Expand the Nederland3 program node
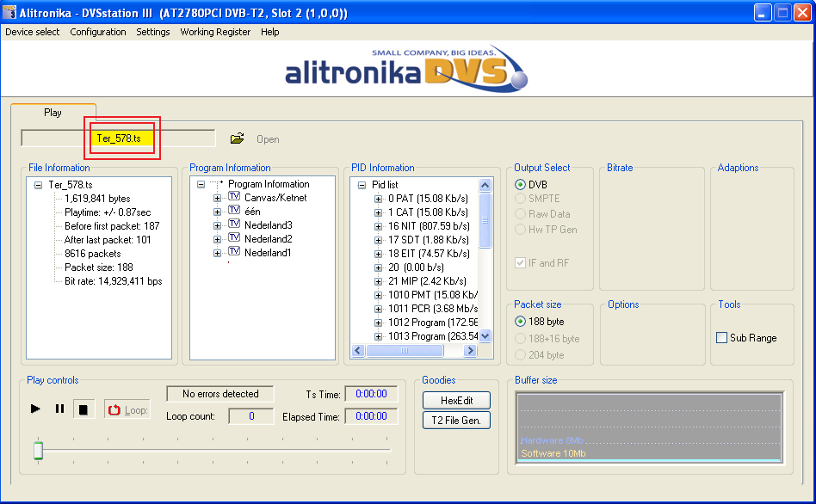 click(x=218, y=225)
